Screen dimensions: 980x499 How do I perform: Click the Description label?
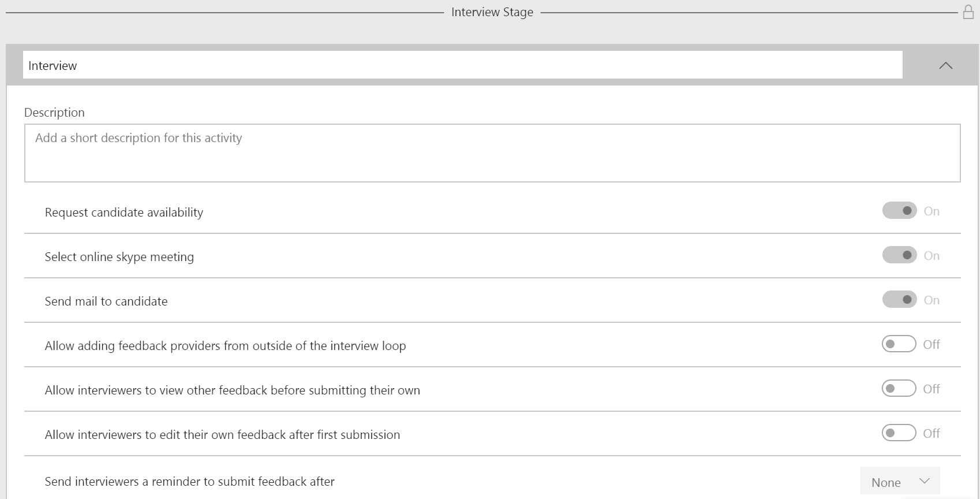(54, 113)
